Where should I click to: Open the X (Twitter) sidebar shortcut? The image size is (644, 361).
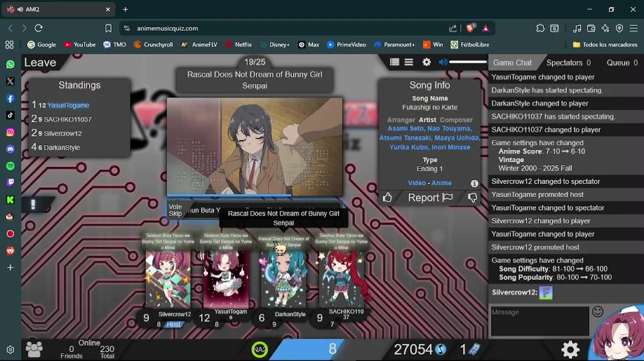click(x=10, y=81)
